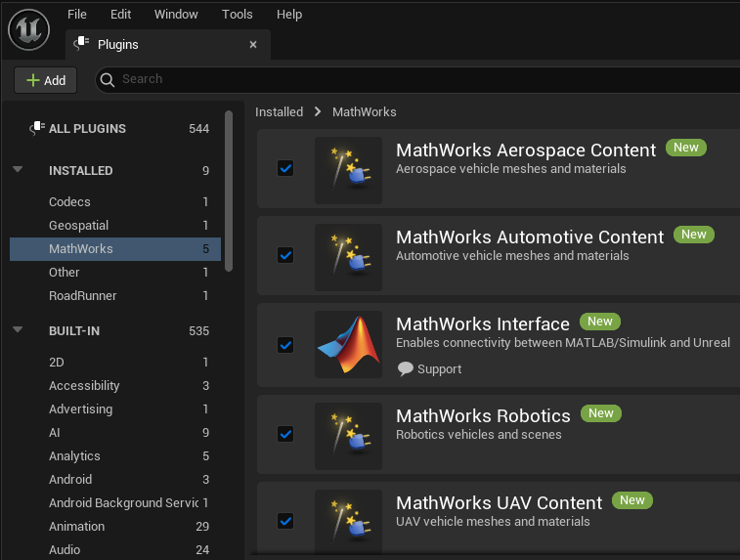Screen dimensions: 740x560
Task: Click the search magnifier icon
Action: [109, 79]
